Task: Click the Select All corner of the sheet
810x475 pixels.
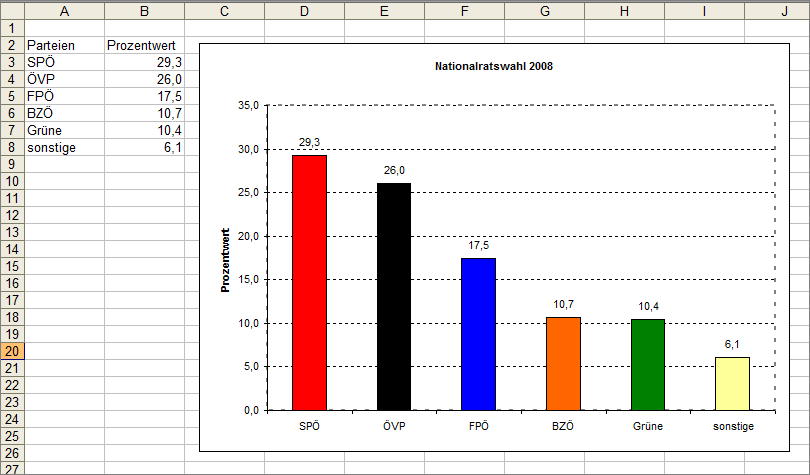Action: (x=12, y=11)
